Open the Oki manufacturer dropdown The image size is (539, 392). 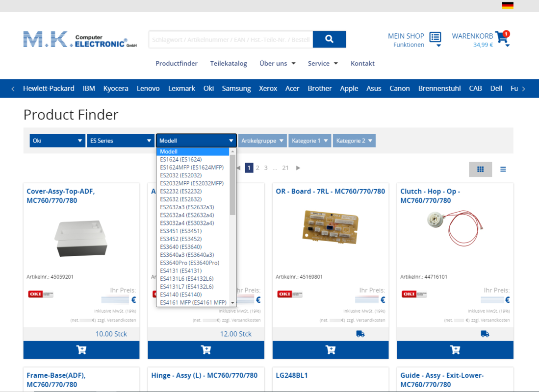click(57, 141)
